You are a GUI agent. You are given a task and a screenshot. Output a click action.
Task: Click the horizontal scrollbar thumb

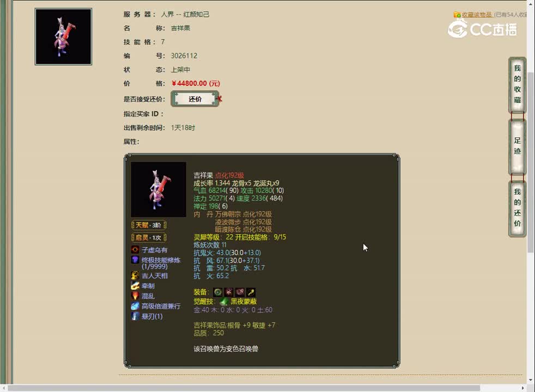[x=244, y=388]
